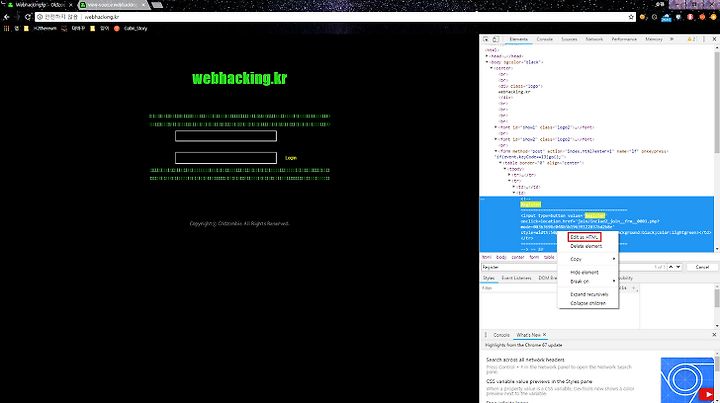
Task: Close the What's New drawer tab
Action: (545, 335)
